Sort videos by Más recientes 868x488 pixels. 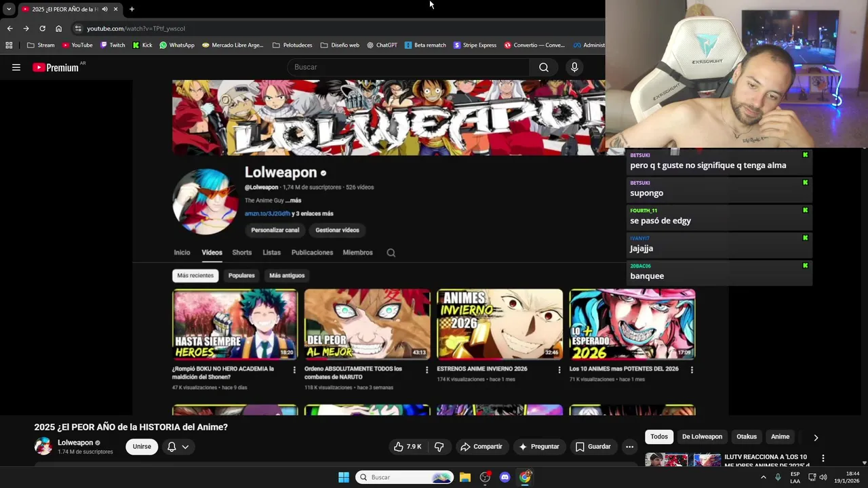pyautogui.click(x=195, y=275)
